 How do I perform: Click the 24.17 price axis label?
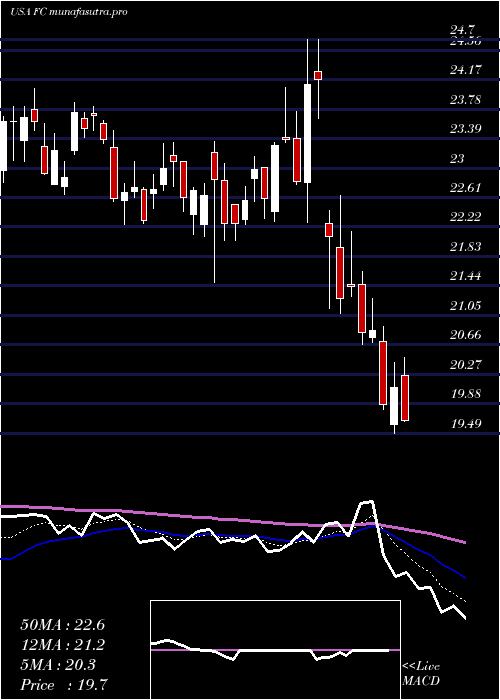click(466, 70)
